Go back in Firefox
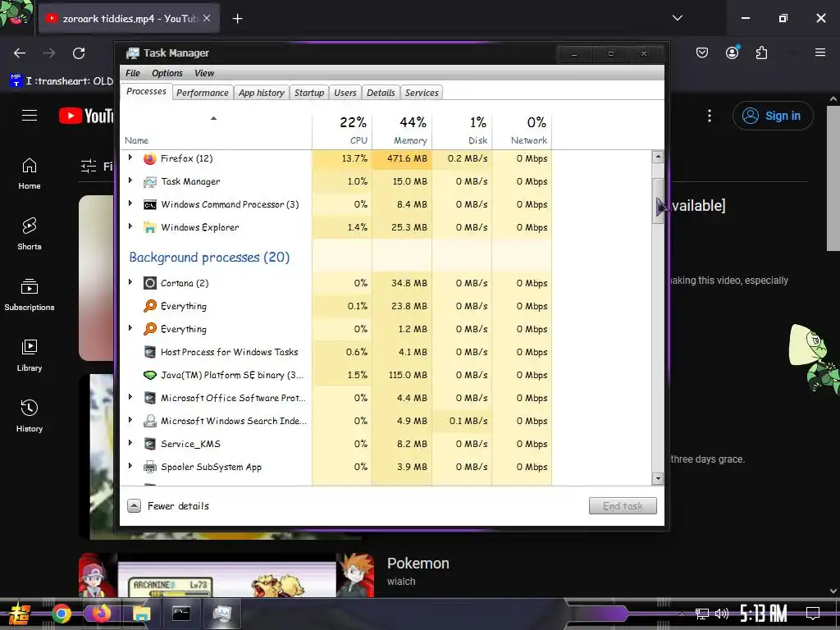The image size is (840, 630). [20, 53]
